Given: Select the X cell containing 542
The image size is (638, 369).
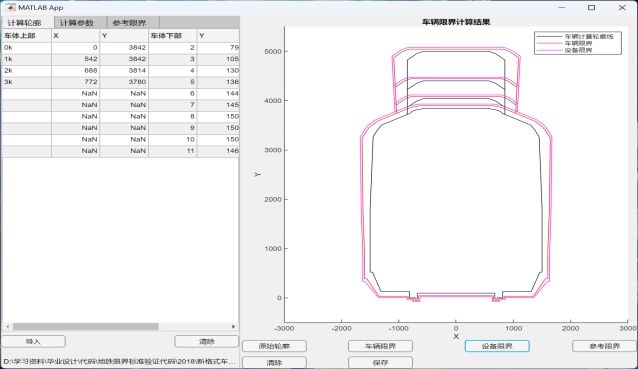Looking at the screenshot, I should [x=75, y=59].
